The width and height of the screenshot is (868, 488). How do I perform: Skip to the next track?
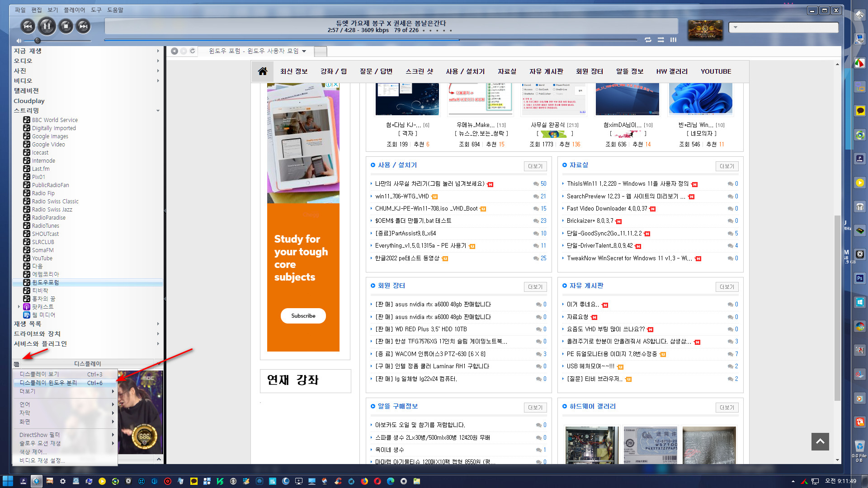pyautogui.click(x=84, y=26)
